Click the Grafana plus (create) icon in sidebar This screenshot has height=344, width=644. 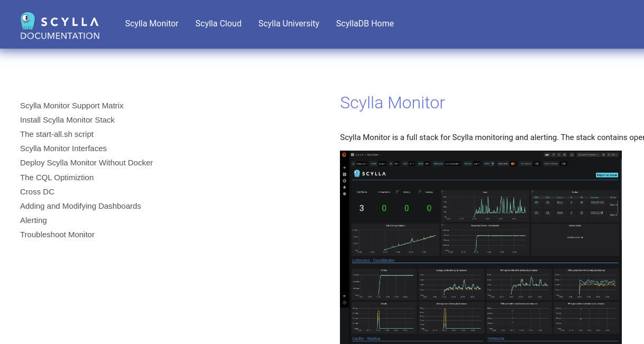click(x=344, y=169)
